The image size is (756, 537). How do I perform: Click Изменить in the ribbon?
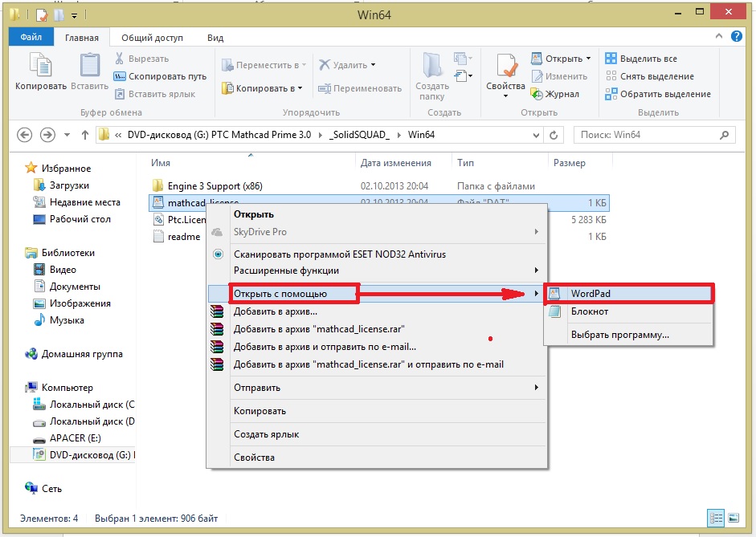(x=559, y=76)
